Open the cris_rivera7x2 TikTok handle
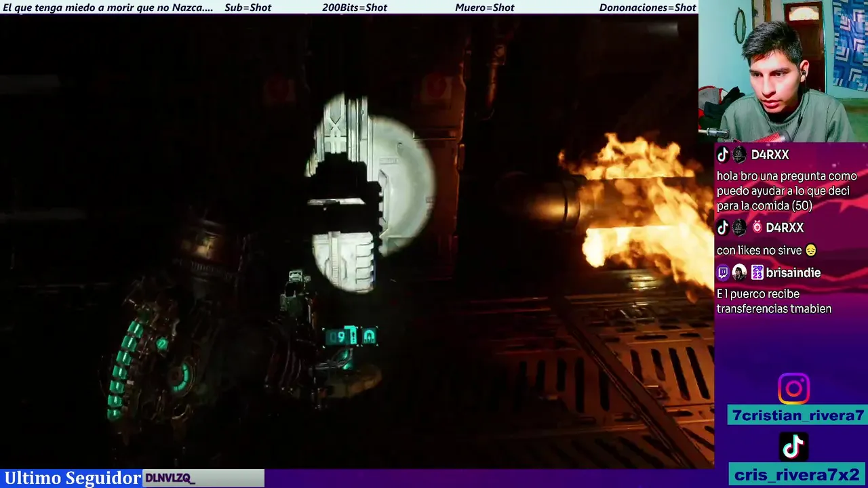This screenshot has width=868, height=488. (x=797, y=475)
